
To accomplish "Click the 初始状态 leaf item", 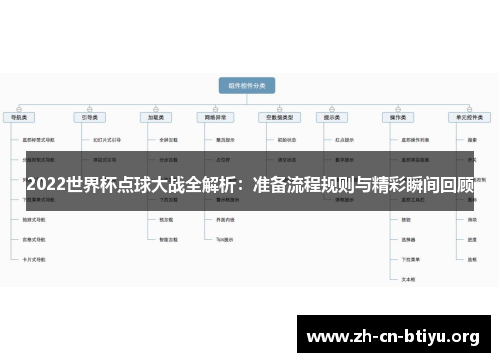I will click(287, 140).
